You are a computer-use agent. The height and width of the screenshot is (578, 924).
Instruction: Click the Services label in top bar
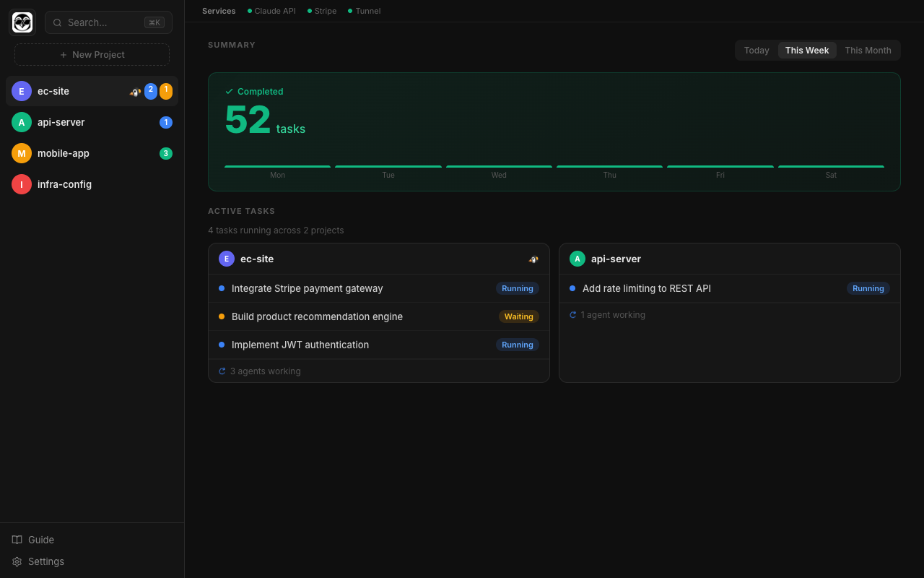[219, 11]
